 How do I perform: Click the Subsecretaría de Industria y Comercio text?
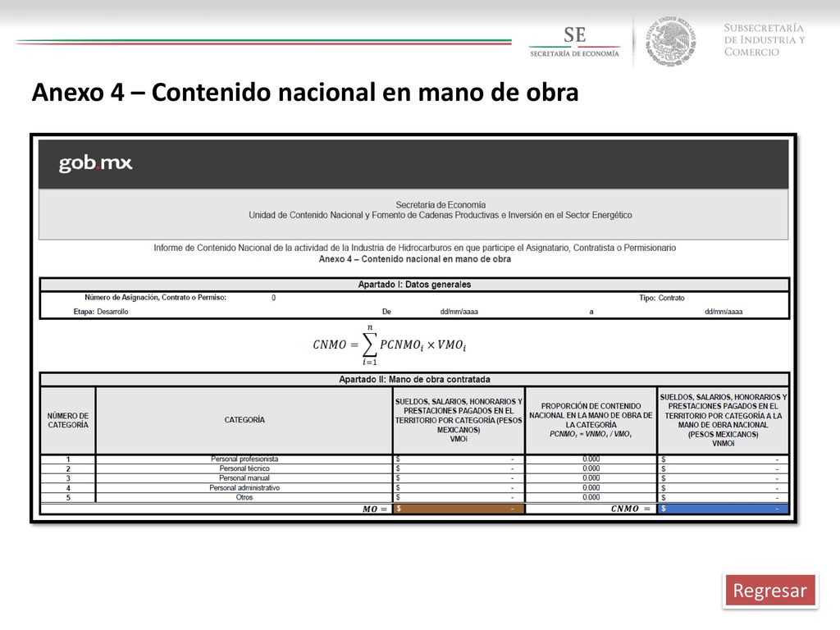(765, 39)
